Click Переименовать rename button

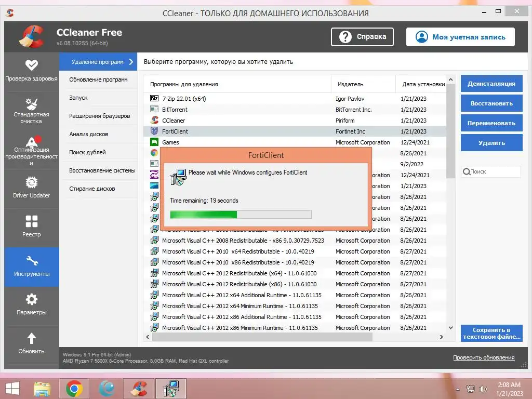point(491,123)
